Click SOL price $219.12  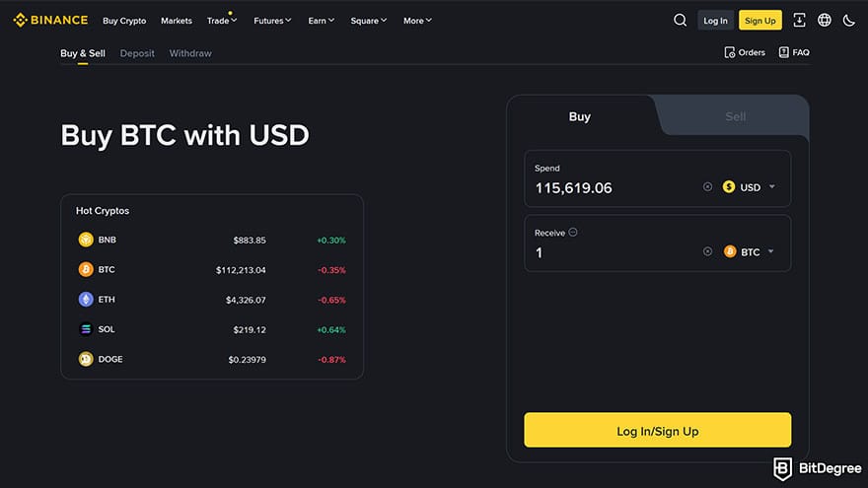pos(250,329)
